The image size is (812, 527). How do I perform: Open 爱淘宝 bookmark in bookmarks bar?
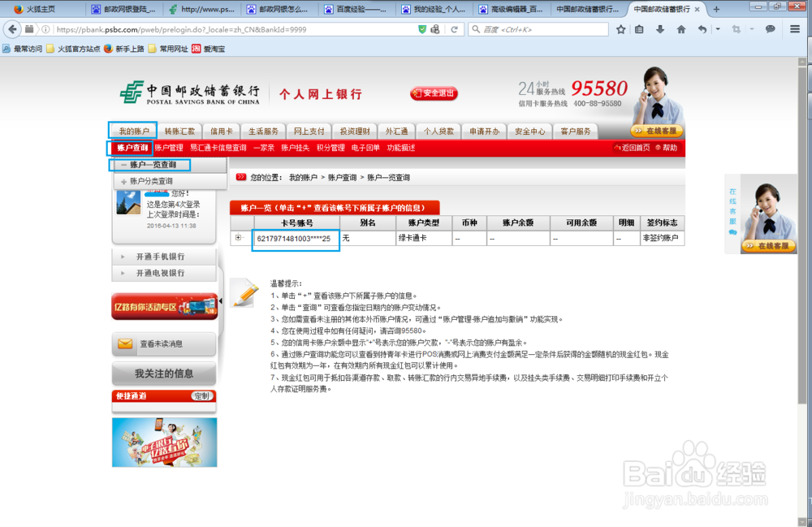209,49
